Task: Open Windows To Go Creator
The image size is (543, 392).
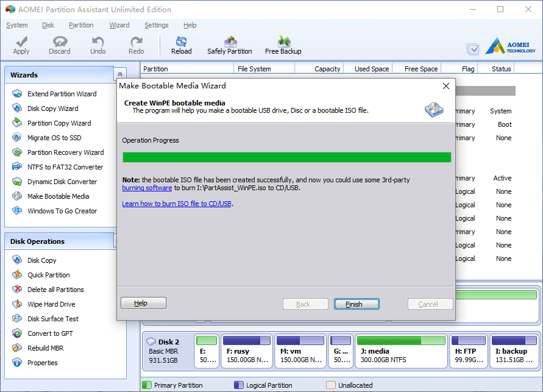Action: click(x=62, y=211)
